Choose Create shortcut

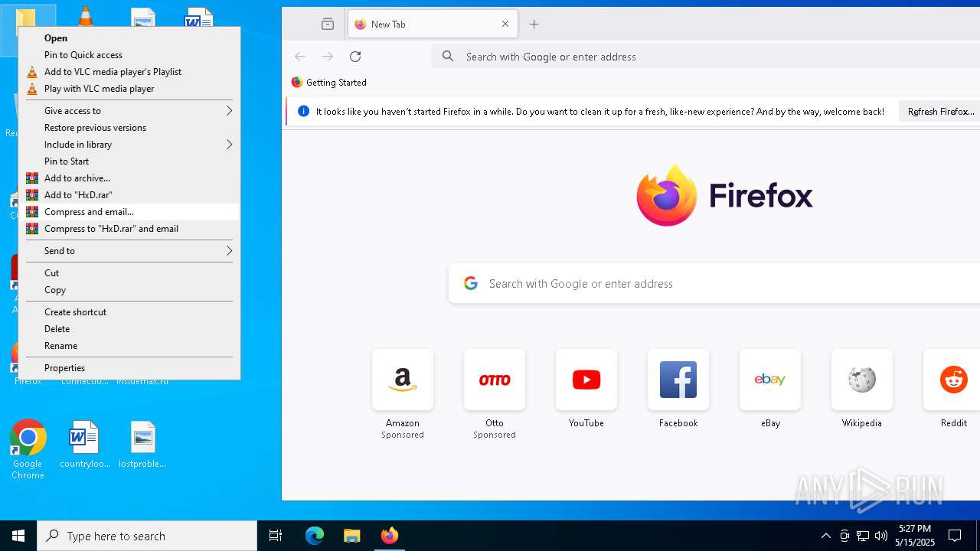point(129,312)
